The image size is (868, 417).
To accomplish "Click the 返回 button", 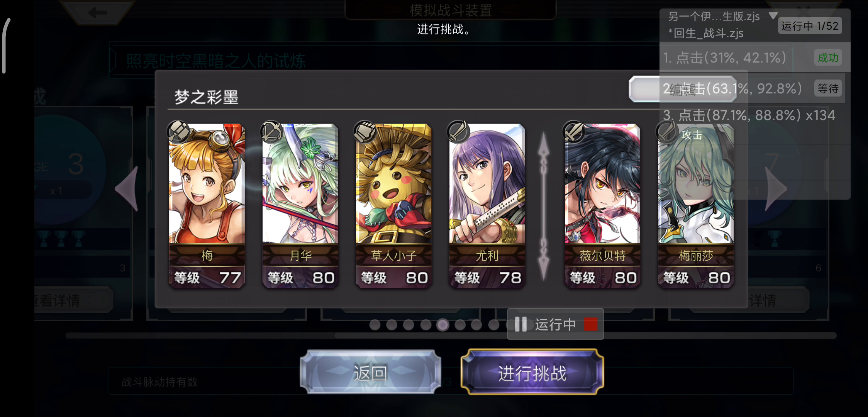I will [x=370, y=372].
